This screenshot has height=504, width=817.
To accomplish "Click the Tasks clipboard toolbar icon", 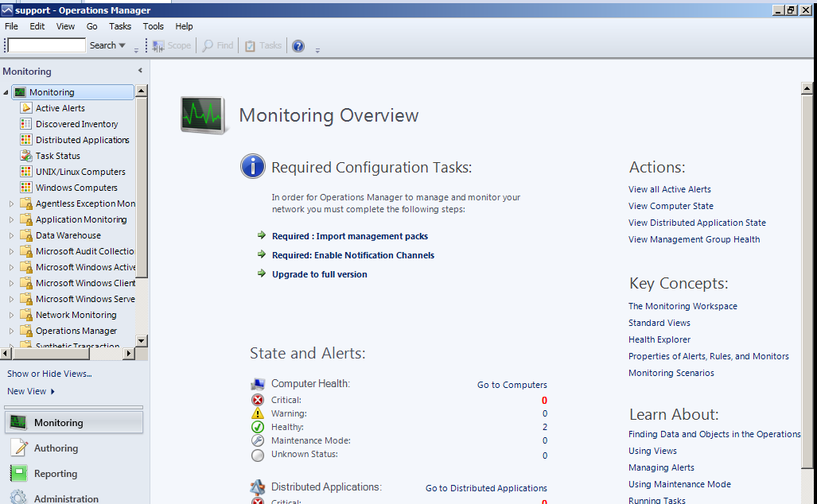I will point(250,46).
